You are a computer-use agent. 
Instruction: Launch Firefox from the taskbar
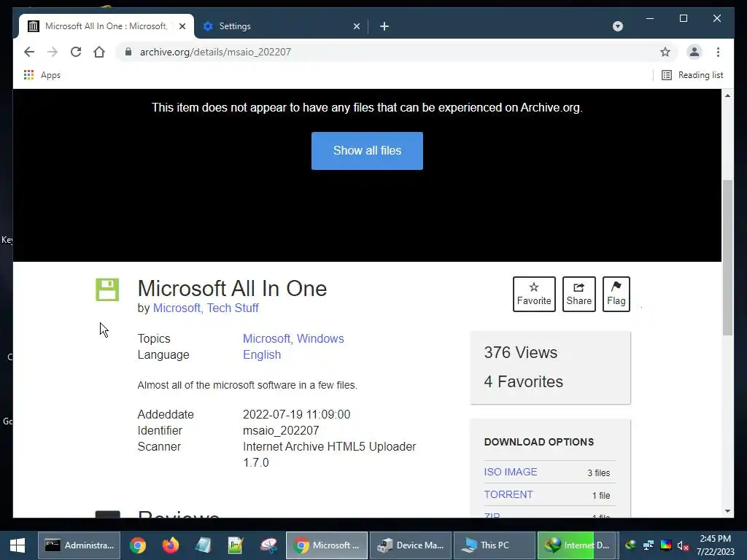[x=171, y=545]
